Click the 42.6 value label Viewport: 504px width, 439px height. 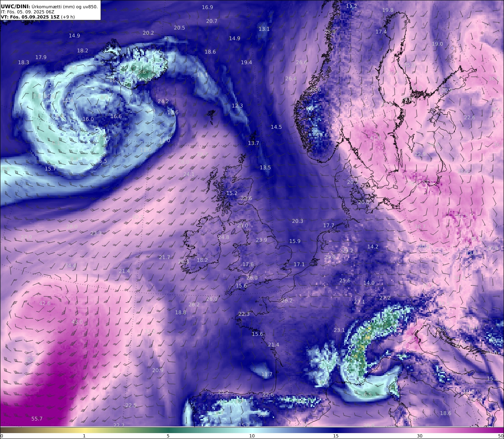point(45,303)
